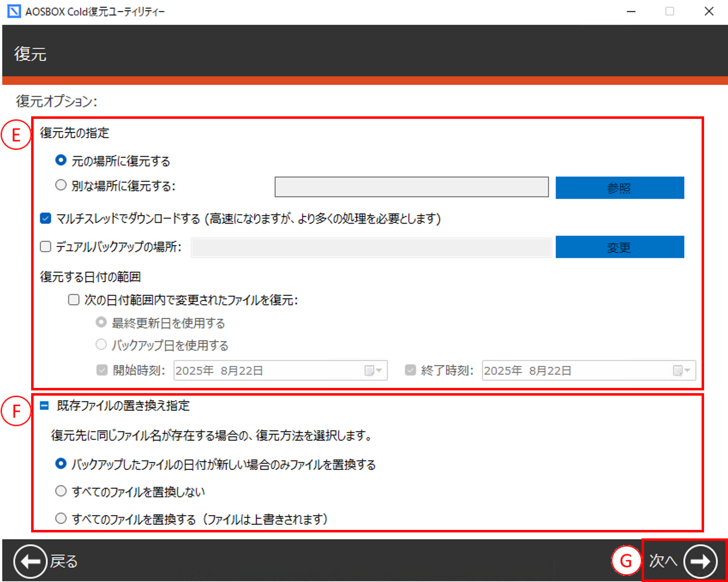Select バックアップ日を使用する radio option
Screen dimensions: 728x582
click(x=101, y=345)
